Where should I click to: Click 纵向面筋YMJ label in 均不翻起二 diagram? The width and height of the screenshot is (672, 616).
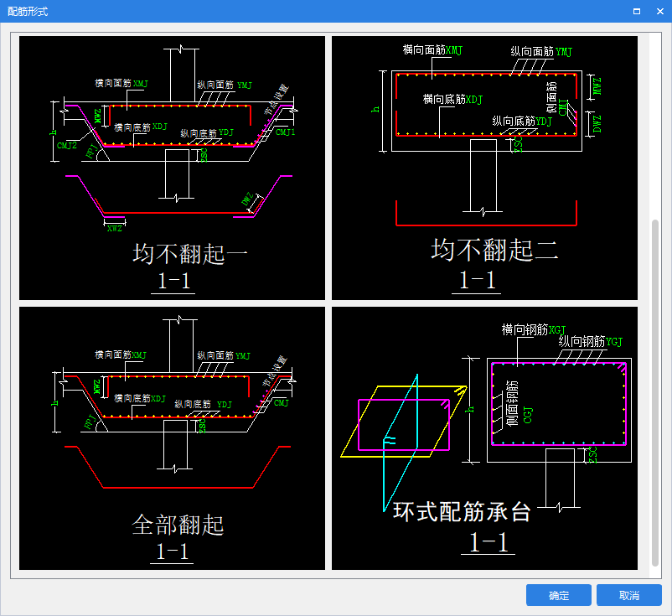coord(541,51)
